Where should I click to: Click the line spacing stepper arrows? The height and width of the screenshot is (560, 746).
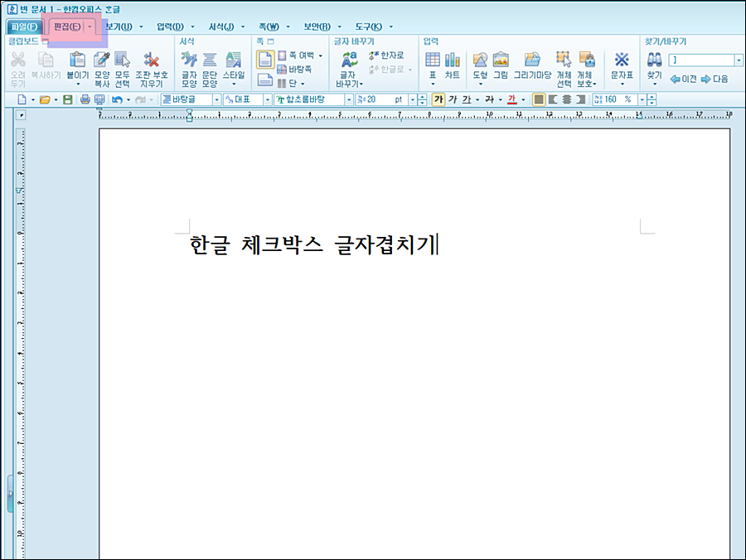(652, 99)
